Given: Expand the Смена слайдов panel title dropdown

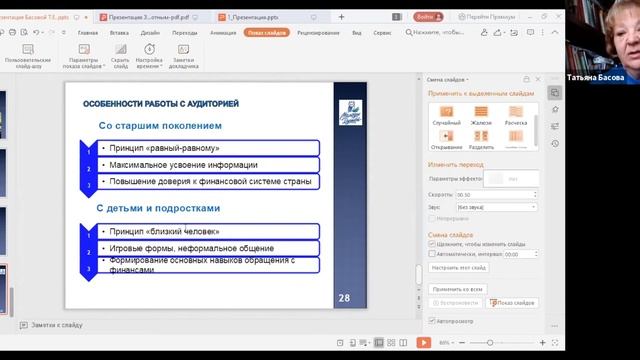Looking at the screenshot, I should (x=448, y=80).
